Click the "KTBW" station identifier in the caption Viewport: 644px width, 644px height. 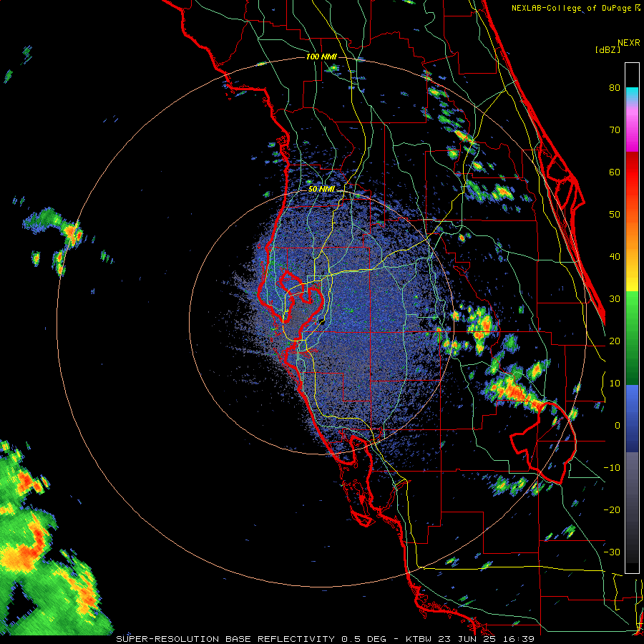click(419, 639)
